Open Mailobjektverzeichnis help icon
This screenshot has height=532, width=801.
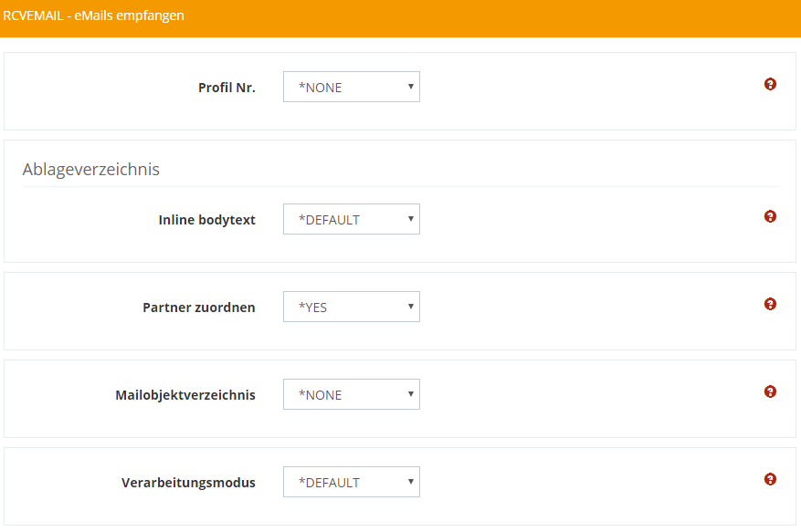770,391
